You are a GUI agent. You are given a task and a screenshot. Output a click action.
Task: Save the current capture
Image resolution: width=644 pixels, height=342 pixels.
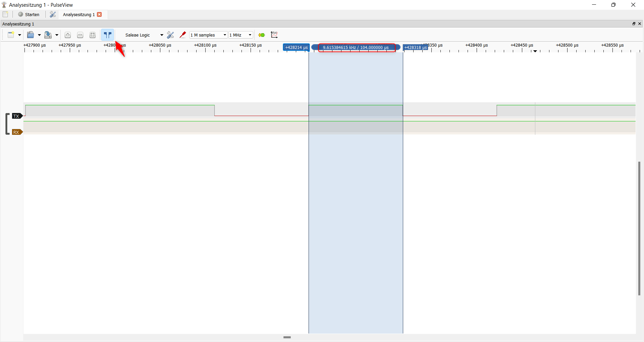(x=48, y=35)
